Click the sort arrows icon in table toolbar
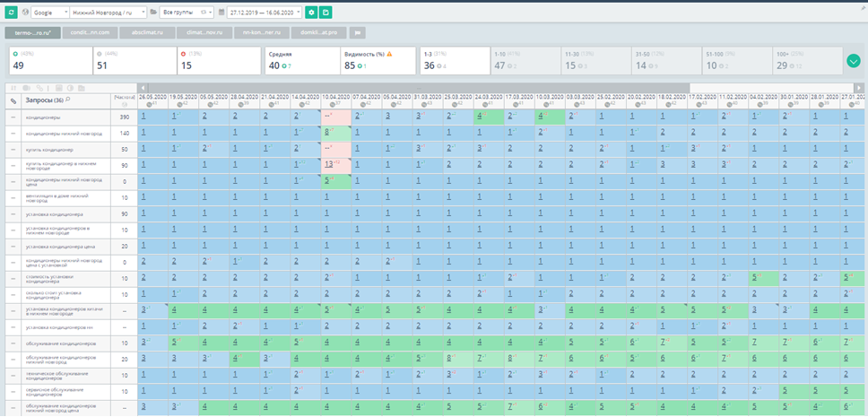This screenshot has height=417, width=868. click(13, 88)
